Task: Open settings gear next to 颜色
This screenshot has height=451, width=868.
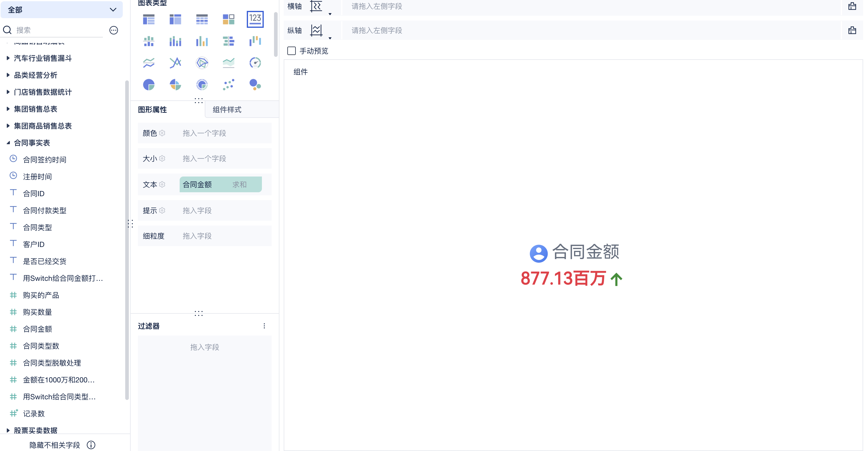Action: tap(162, 133)
